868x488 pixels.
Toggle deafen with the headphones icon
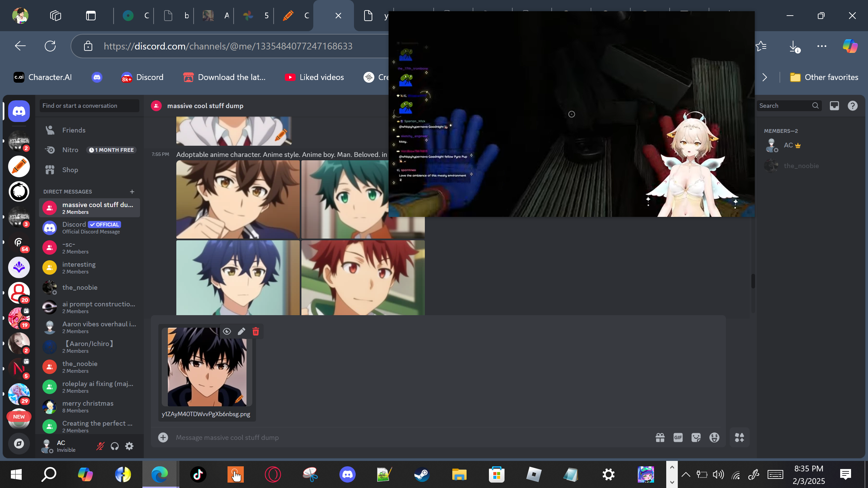pyautogui.click(x=115, y=446)
